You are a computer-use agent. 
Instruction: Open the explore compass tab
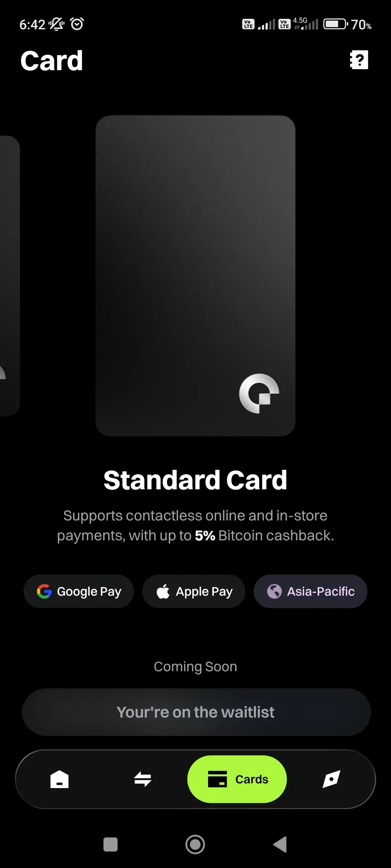pyautogui.click(x=331, y=779)
